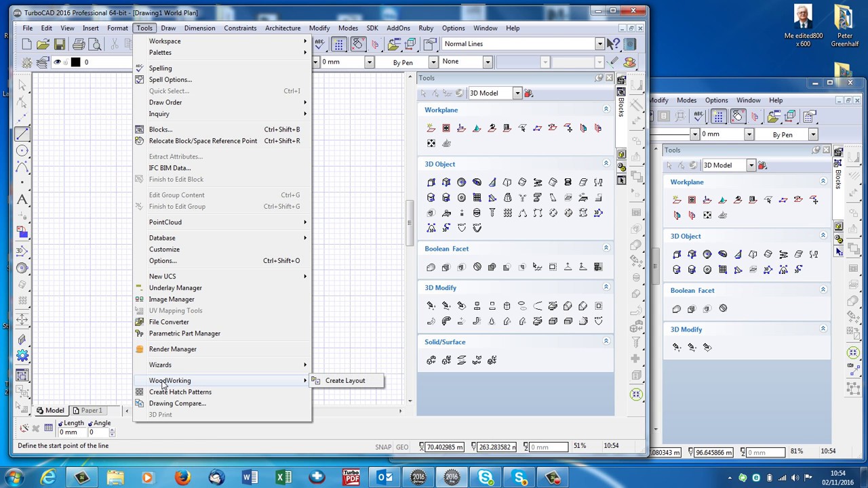
Task: Open Internet Explorer from taskbar
Action: coord(48,478)
